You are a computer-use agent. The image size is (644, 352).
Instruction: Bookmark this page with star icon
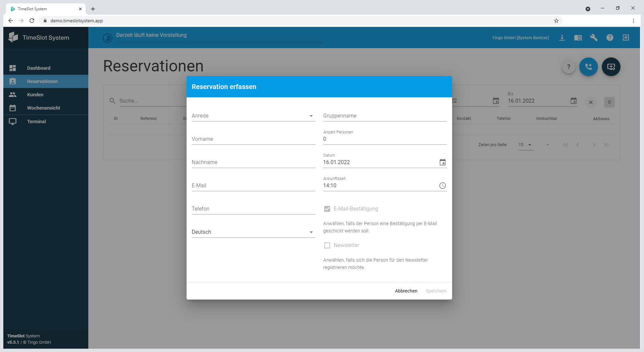pyautogui.click(x=556, y=21)
